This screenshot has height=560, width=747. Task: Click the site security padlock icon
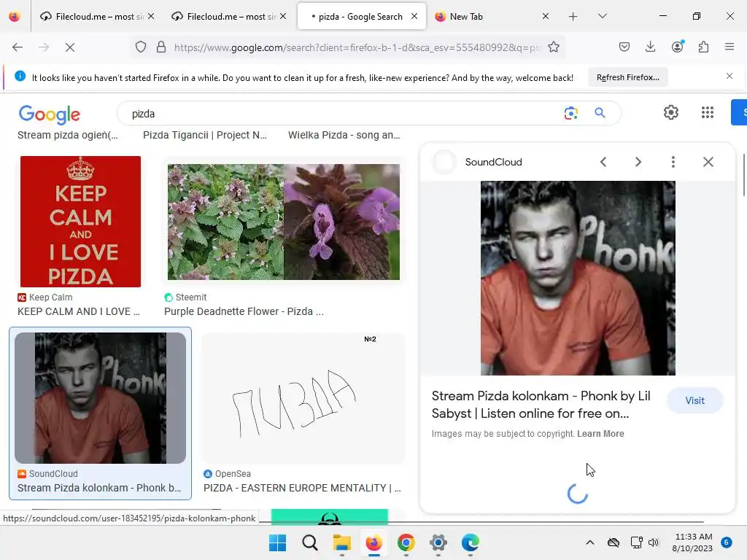point(161,47)
